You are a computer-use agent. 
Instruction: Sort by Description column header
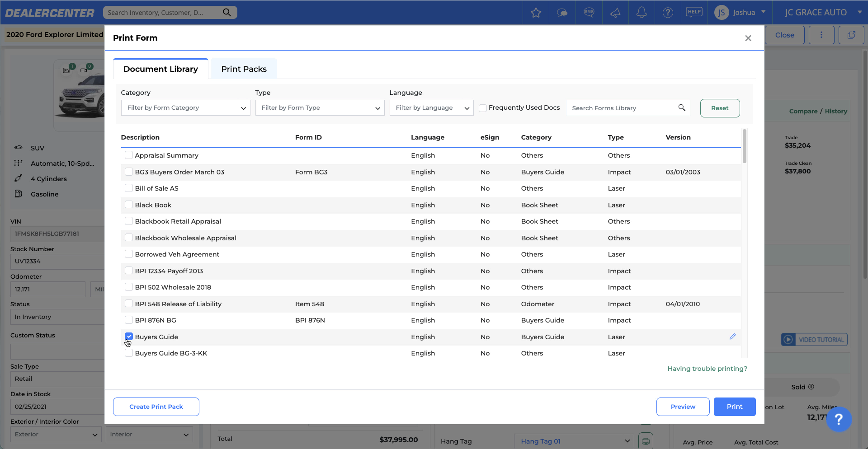point(140,137)
